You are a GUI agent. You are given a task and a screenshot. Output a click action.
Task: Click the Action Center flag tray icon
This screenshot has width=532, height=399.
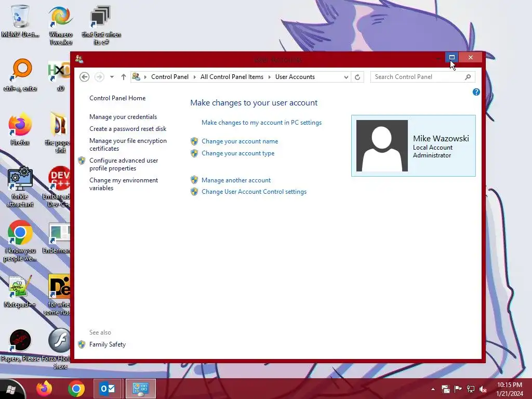[458, 389]
